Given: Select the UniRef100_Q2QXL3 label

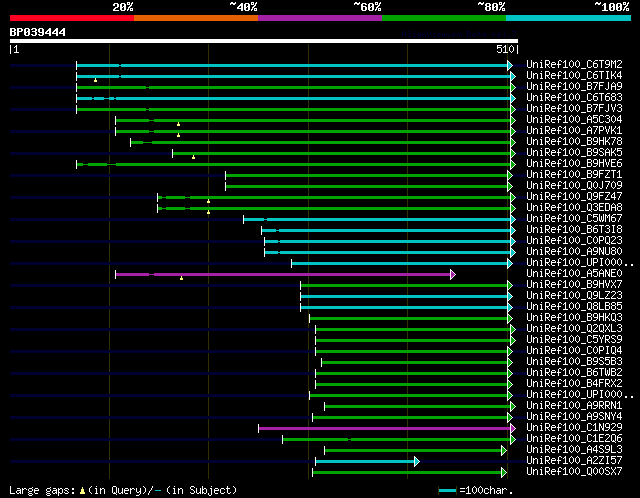Looking at the screenshot, I should click(x=574, y=329).
